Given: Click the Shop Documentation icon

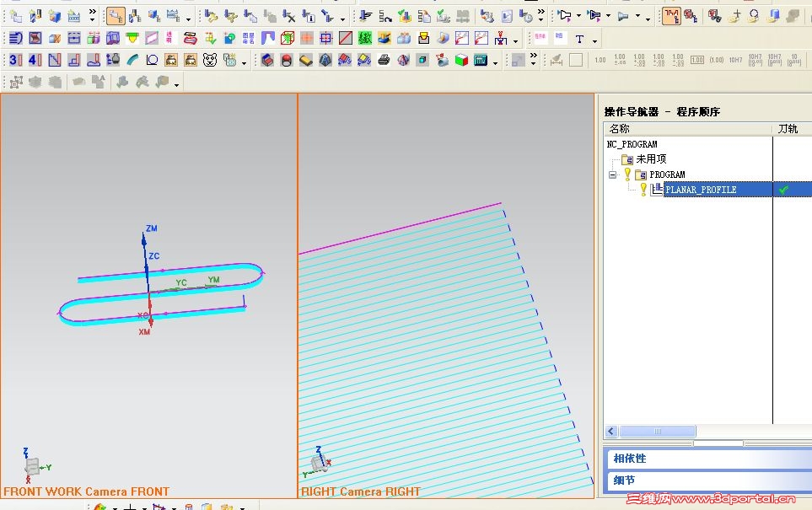Looking at the screenshot, I should (507, 17).
